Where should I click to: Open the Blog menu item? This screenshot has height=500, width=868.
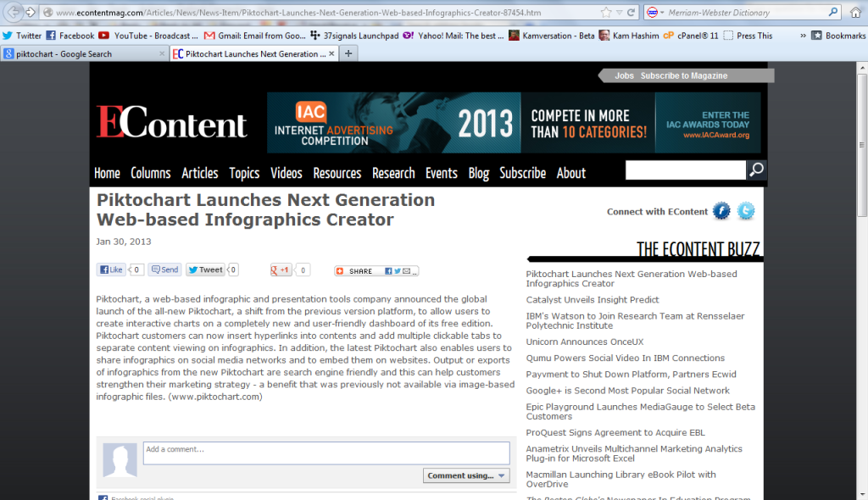pos(478,173)
